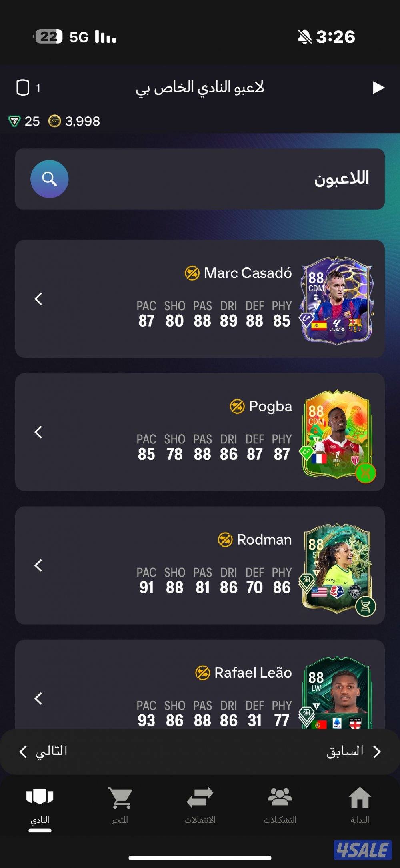This screenshot has height=868, width=400.
Task: Tap the evolution badge on Pogba card
Action: pos(366,473)
